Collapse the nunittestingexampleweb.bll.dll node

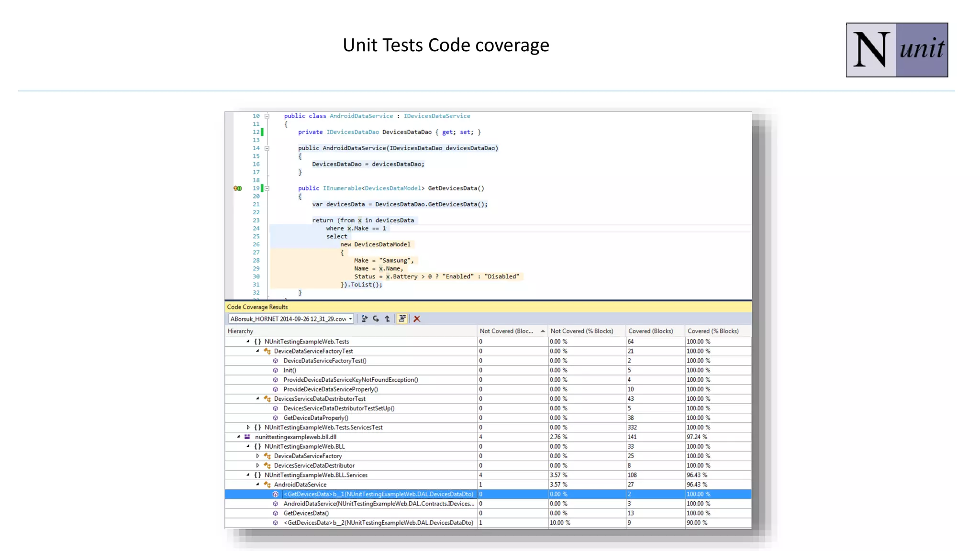[238, 437]
